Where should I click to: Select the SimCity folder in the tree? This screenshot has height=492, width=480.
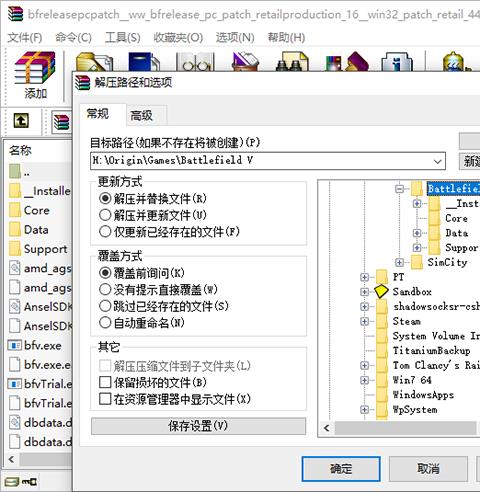click(x=447, y=262)
